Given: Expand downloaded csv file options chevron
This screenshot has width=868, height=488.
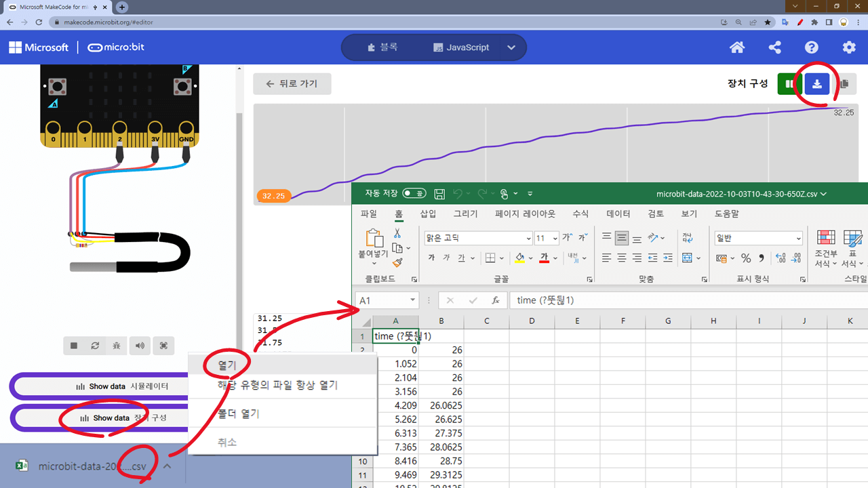Looking at the screenshot, I should tap(167, 466).
